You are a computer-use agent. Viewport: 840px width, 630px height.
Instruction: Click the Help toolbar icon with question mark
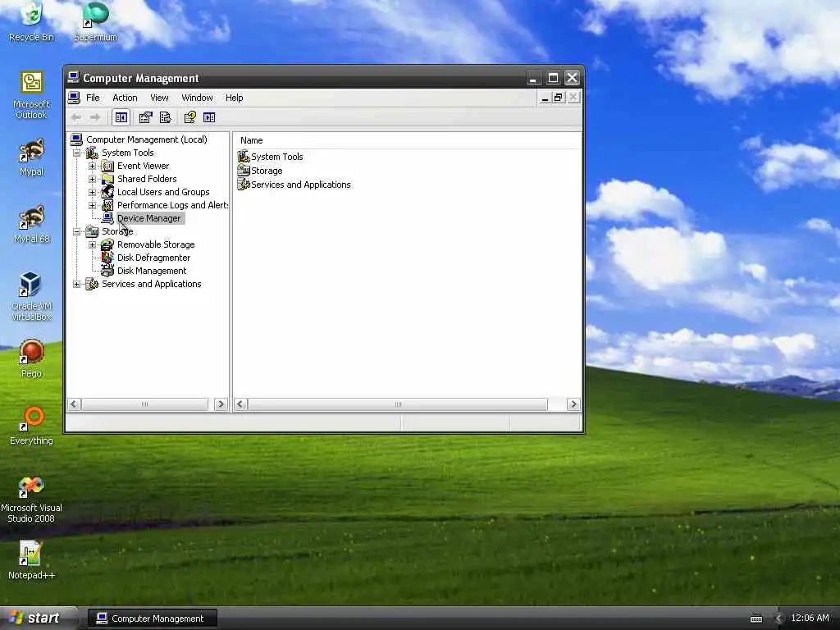[189, 117]
